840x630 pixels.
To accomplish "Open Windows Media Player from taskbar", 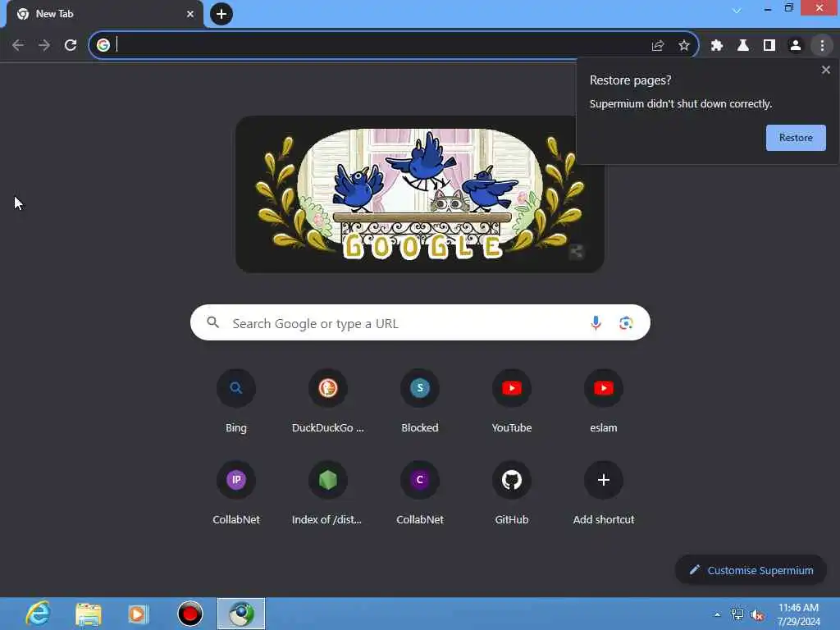I will (x=138, y=614).
